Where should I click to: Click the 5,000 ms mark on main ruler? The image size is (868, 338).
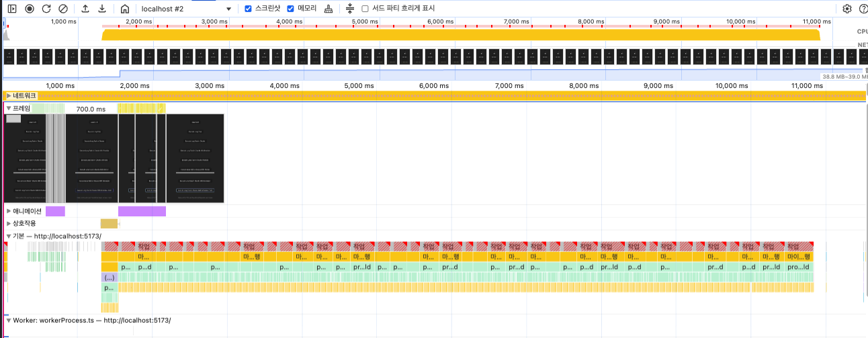coord(360,86)
